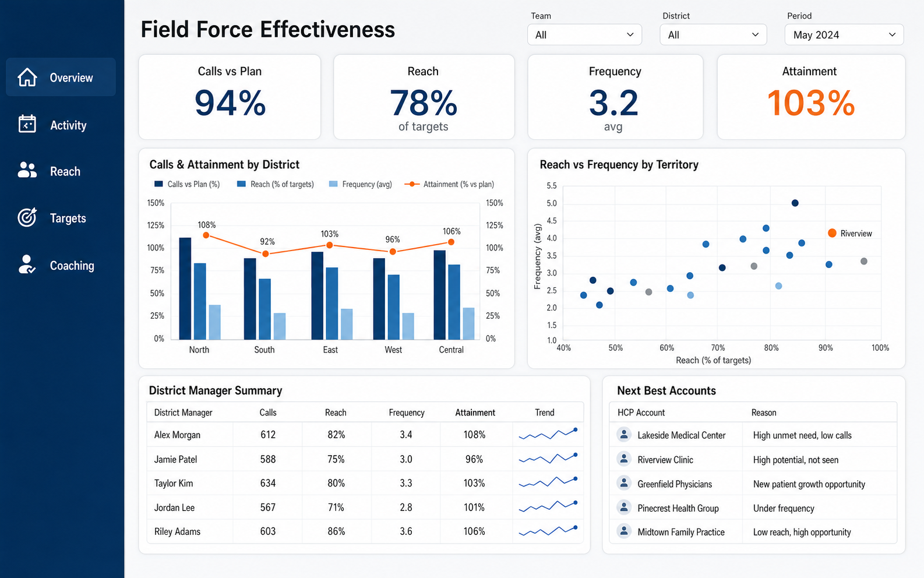Sort by the Calls column header
This screenshot has height=578, width=924.
(x=268, y=412)
